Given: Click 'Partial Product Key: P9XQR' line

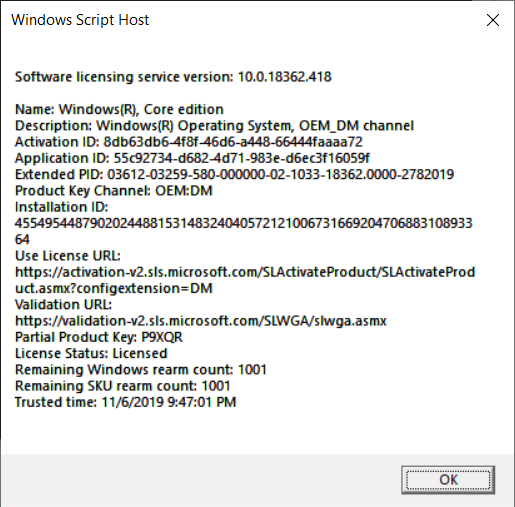Looking at the screenshot, I should click(x=99, y=337).
